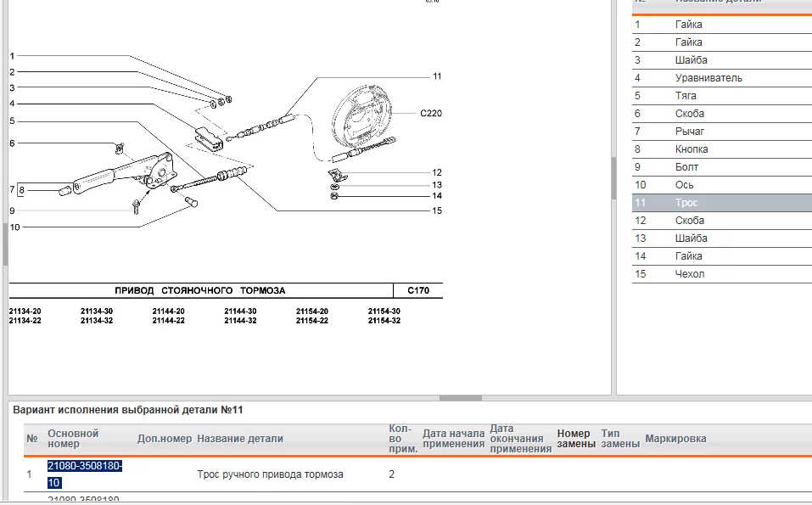
Task: Click the C170 diagram code label
Action: 418,290
